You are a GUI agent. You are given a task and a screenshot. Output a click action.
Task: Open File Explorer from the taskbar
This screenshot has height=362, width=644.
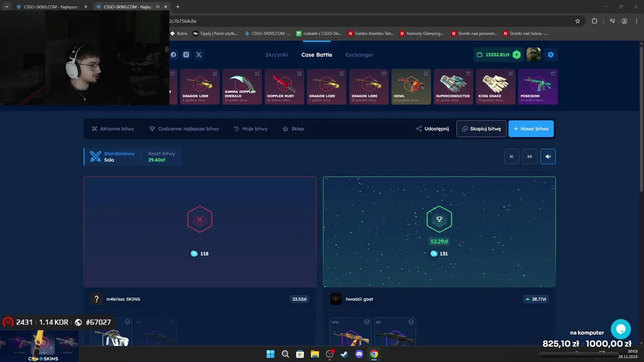[x=314, y=354]
